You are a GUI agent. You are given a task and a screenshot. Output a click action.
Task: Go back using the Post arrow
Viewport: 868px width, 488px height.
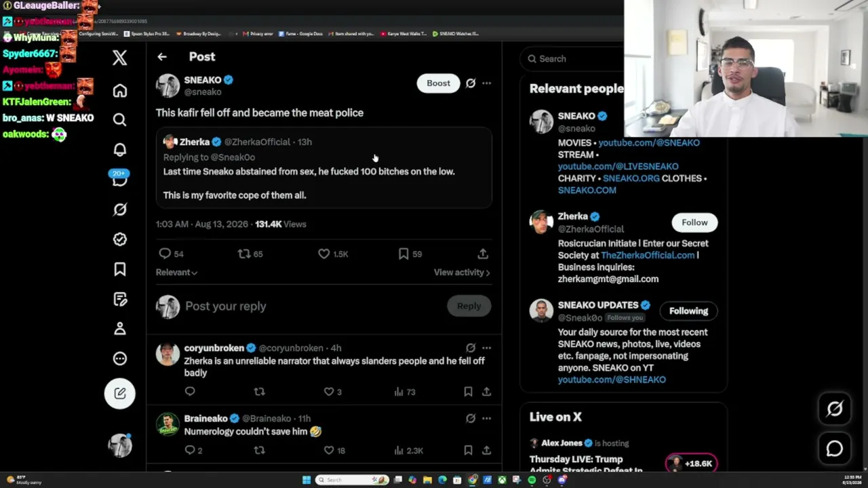162,57
